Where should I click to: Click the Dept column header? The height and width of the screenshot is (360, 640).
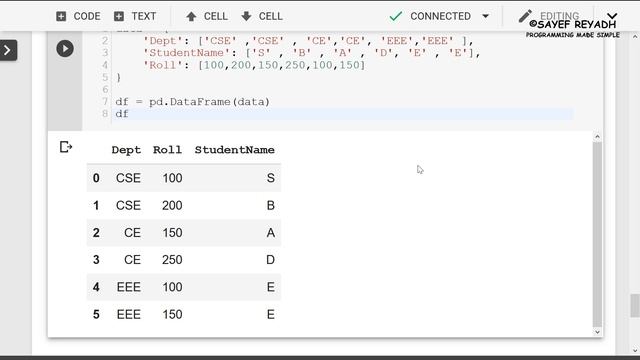tap(126, 150)
